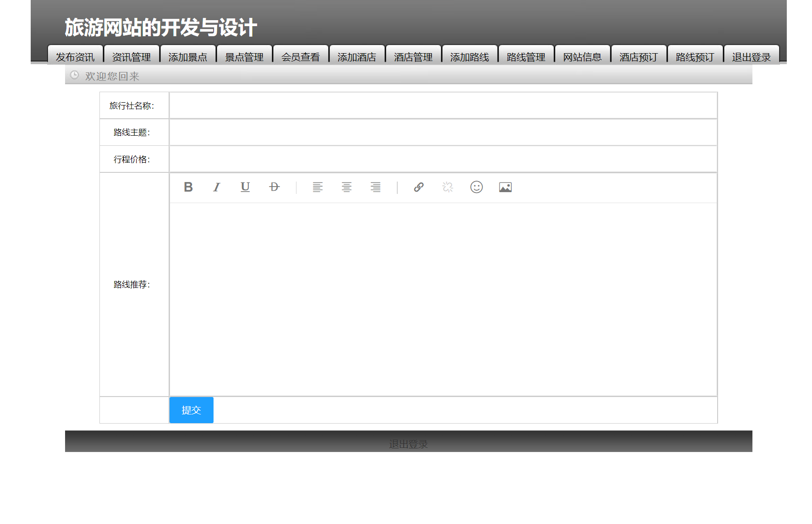Apply strikethrough formatting to text

(x=274, y=187)
